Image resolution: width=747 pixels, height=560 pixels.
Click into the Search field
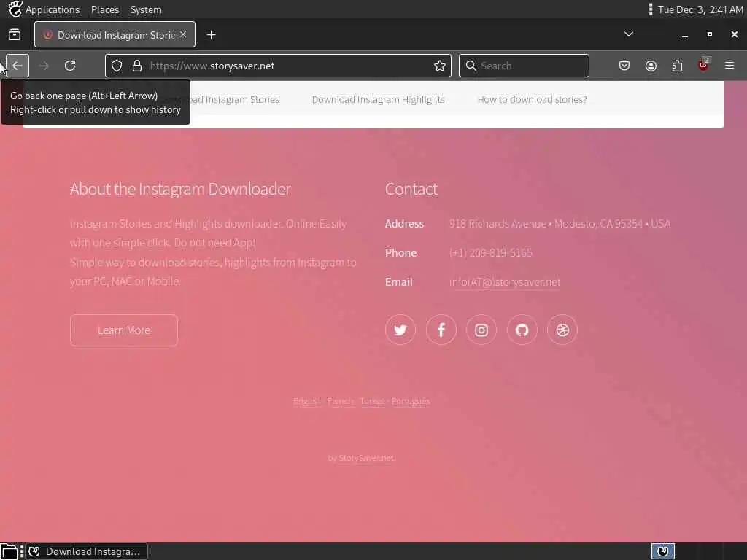pyautogui.click(x=524, y=66)
